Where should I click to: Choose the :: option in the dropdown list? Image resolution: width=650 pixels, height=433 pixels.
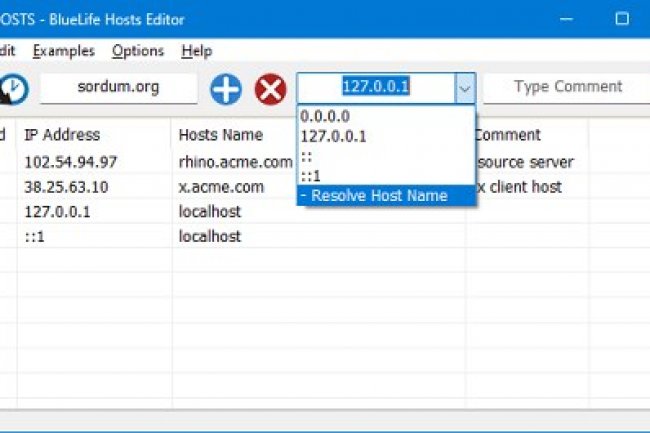pyautogui.click(x=386, y=156)
